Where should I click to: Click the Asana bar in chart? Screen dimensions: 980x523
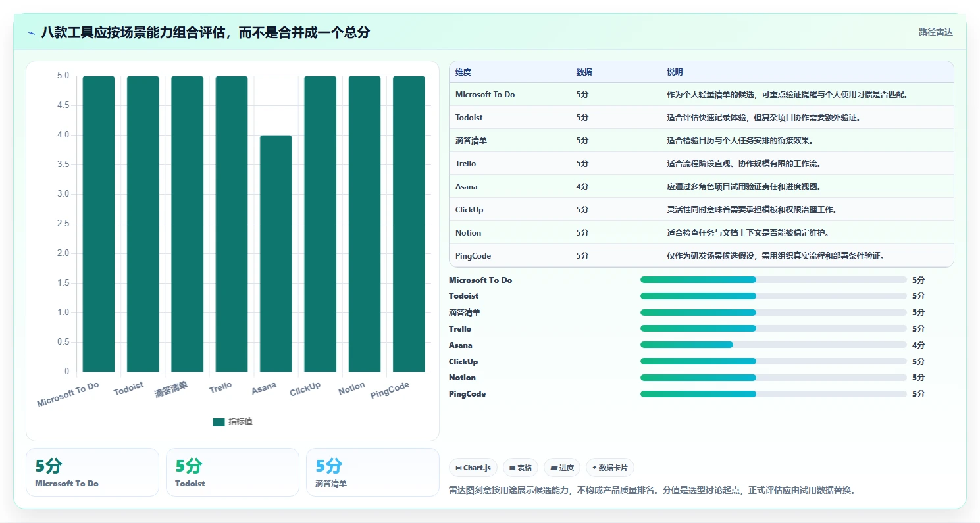tap(276, 253)
